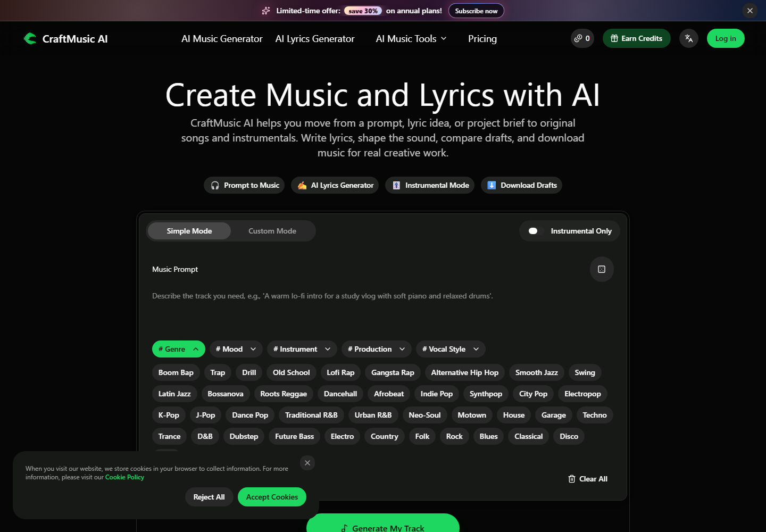Click Reject All cookies button
This screenshot has height=532, width=766.
click(x=209, y=497)
